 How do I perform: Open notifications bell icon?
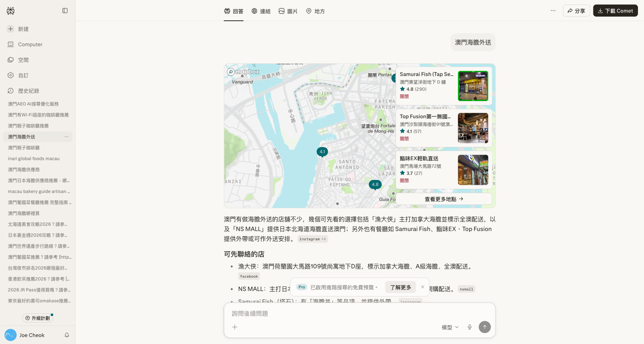67,335
